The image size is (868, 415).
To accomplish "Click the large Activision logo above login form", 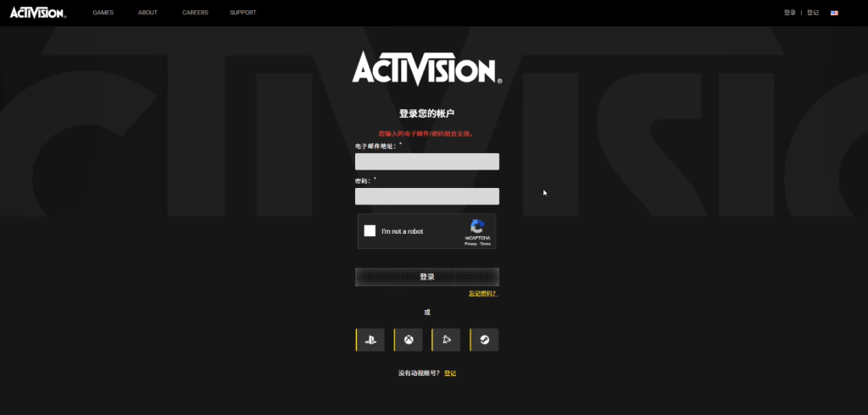I will pyautogui.click(x=426, y=69).
